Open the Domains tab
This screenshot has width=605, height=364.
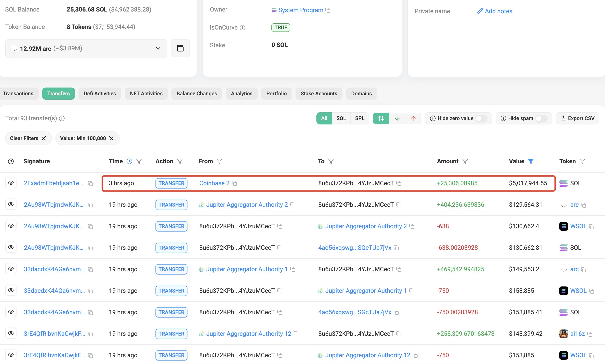tap(361, 94)
